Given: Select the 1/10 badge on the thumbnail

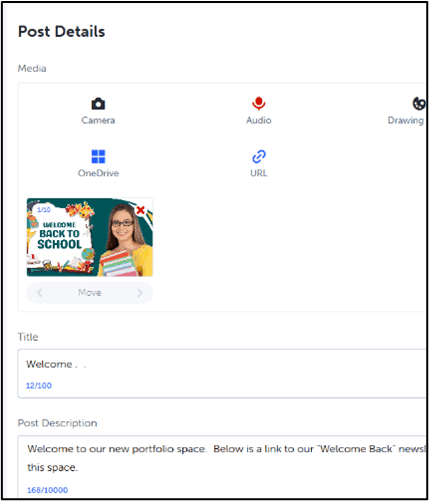Looking at the screenshot, I should tap(44, 210).
